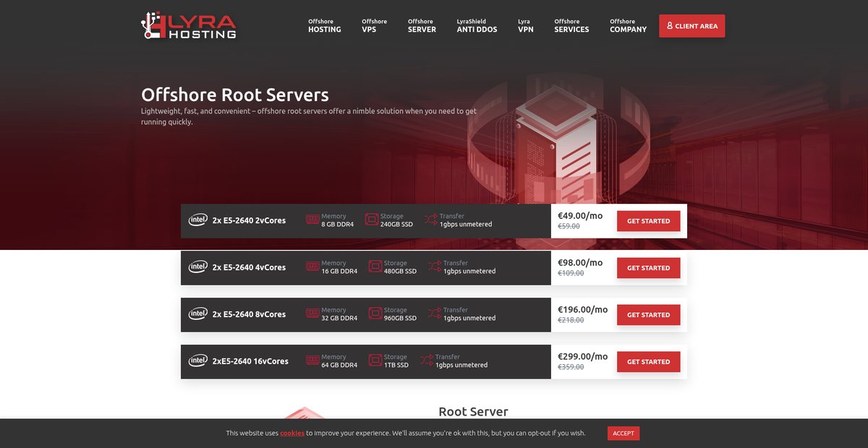Click the 2x E5-2640 4vCores label
Image resolution: width=868 pixels, height=448 pixels.
click(x=249, y=267)
